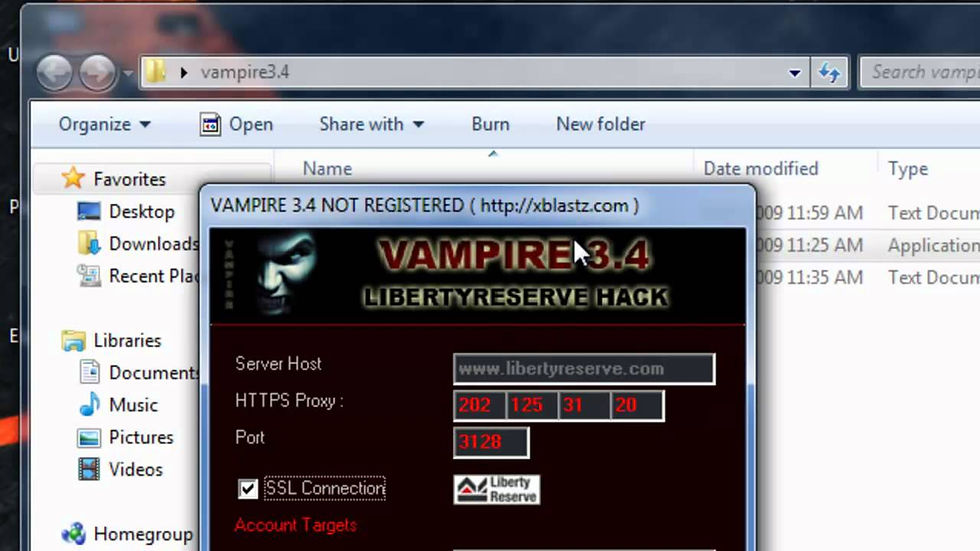This screenshot has width=980, height=551.
Task: Open the Documents library
Action: pos(153,373)
